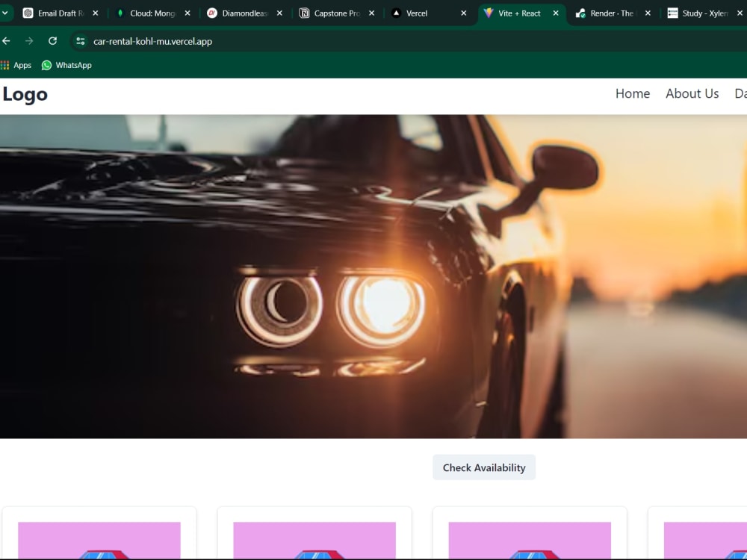
Task: Reload the current page
Action: click(53, 41)
